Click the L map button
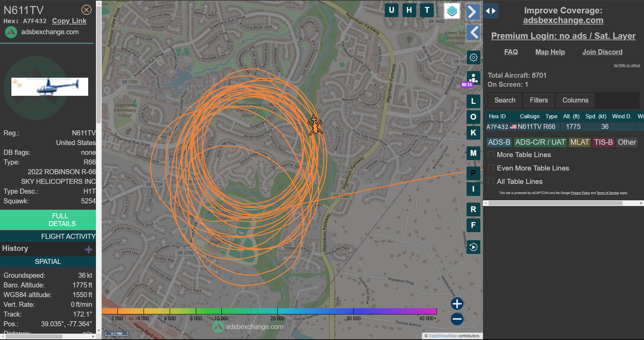This screenshot has width=644, height=340. (x=473, y=101)
